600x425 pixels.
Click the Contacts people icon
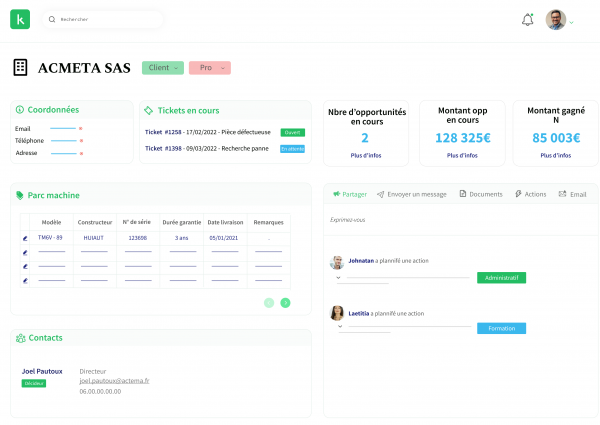coord(21,338)
